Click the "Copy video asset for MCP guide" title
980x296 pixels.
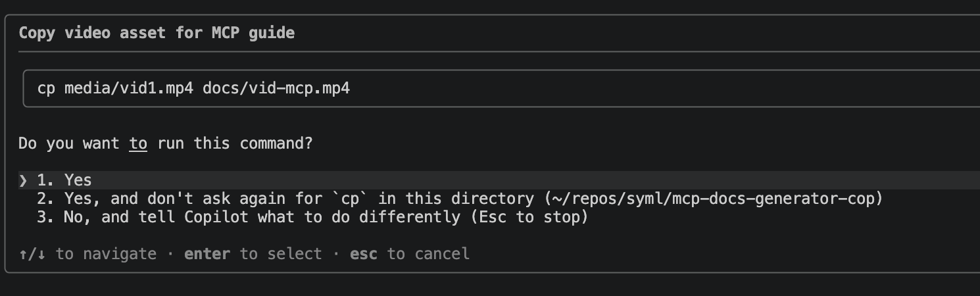tap(157, 33)
